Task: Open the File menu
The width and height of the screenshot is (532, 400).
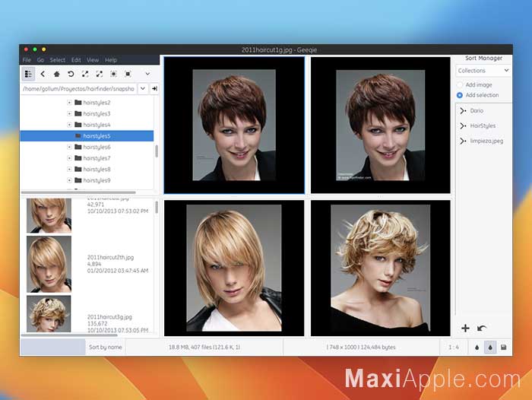Action: pos(27,60)
